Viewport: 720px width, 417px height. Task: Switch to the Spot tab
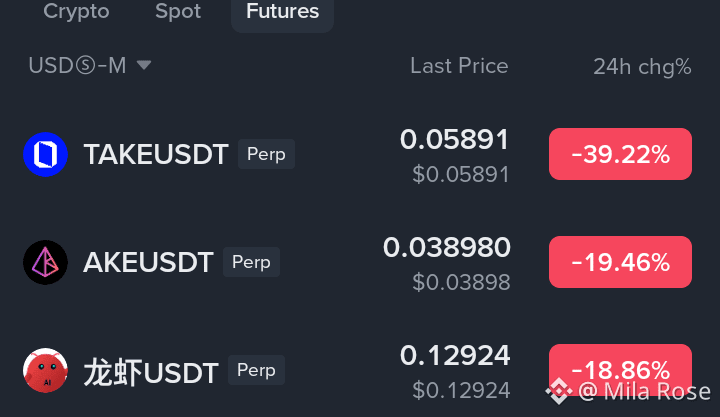tap(178, 11)
